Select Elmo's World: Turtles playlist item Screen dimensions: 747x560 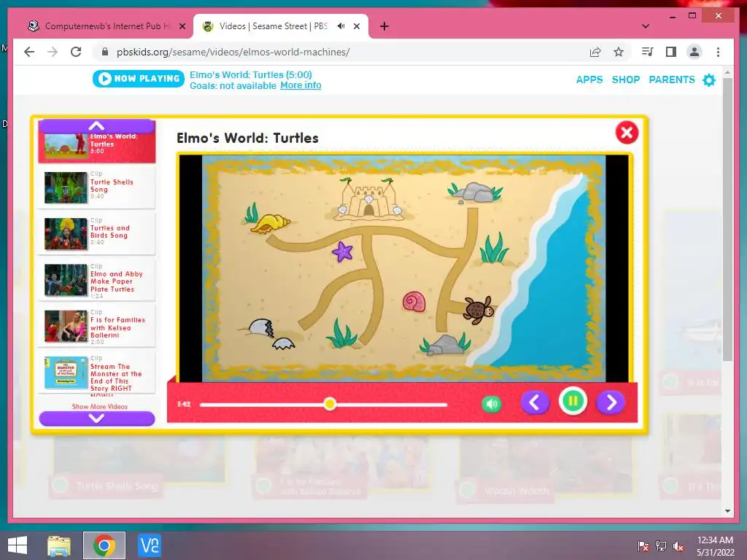[x=97, y=146]
